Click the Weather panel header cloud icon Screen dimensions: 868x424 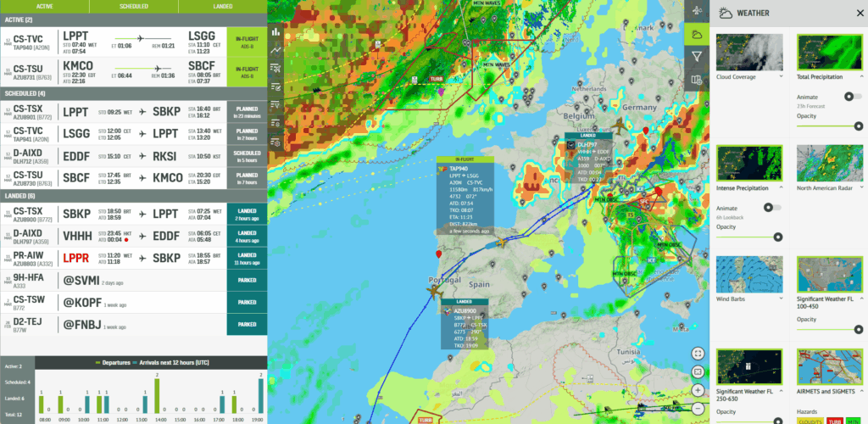coord(726,14)
